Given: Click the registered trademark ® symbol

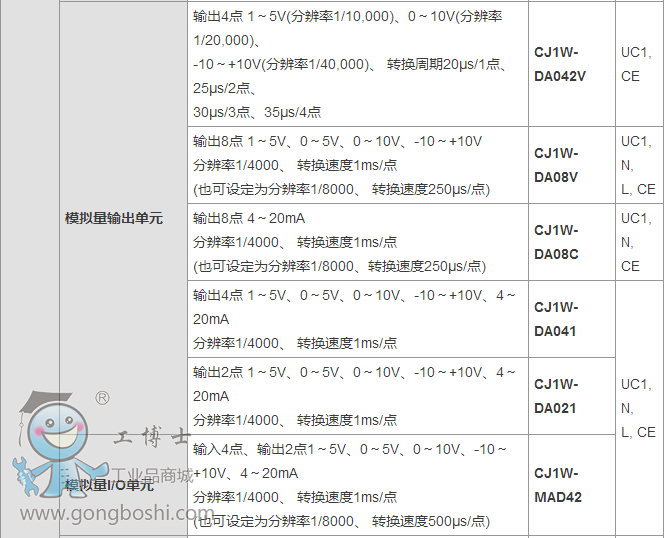Looking at the screenshot, I should pos(102,398).
